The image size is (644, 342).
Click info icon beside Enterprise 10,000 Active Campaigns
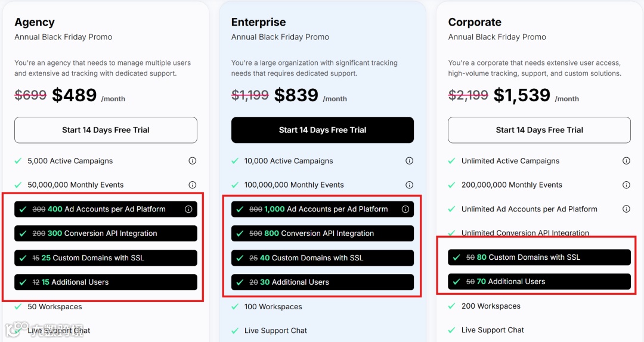tap(409, 161)
